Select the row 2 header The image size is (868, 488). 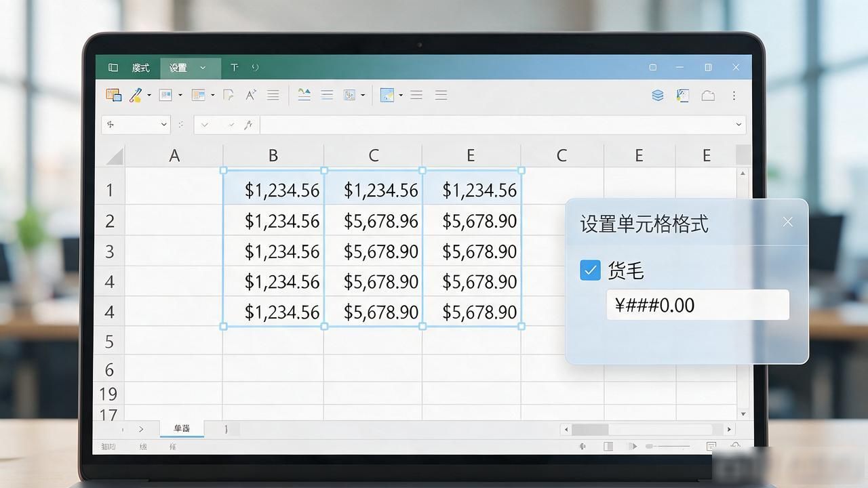(109, 221)
